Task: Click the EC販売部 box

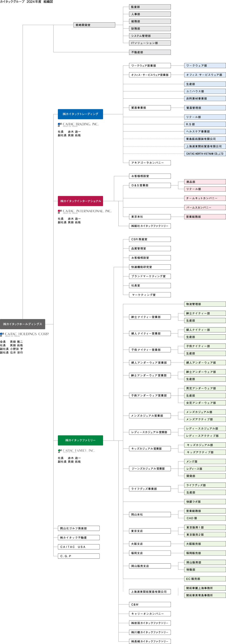Action: coord(205,579)
